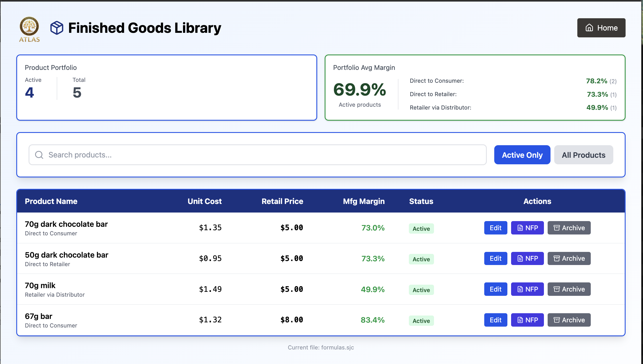The height and width of the screenshot is (364, 643).
Task: Open NFP document for 70g milk
Action: [x=527, y=289]
